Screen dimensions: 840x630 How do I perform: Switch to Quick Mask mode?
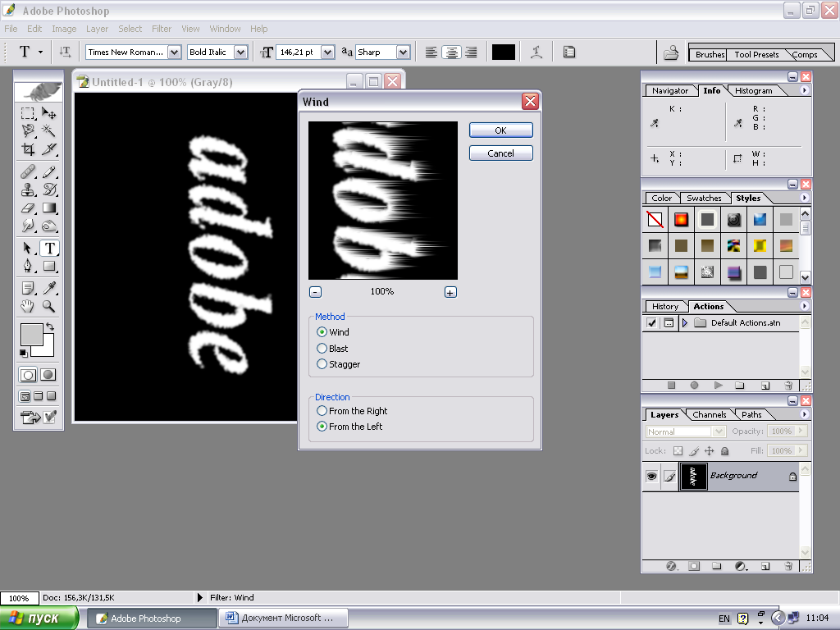click(x=48, y=374)
